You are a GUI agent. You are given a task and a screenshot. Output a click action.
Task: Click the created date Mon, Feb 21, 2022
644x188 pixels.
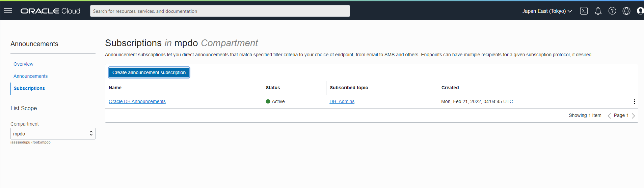click(x=477, y=101)
